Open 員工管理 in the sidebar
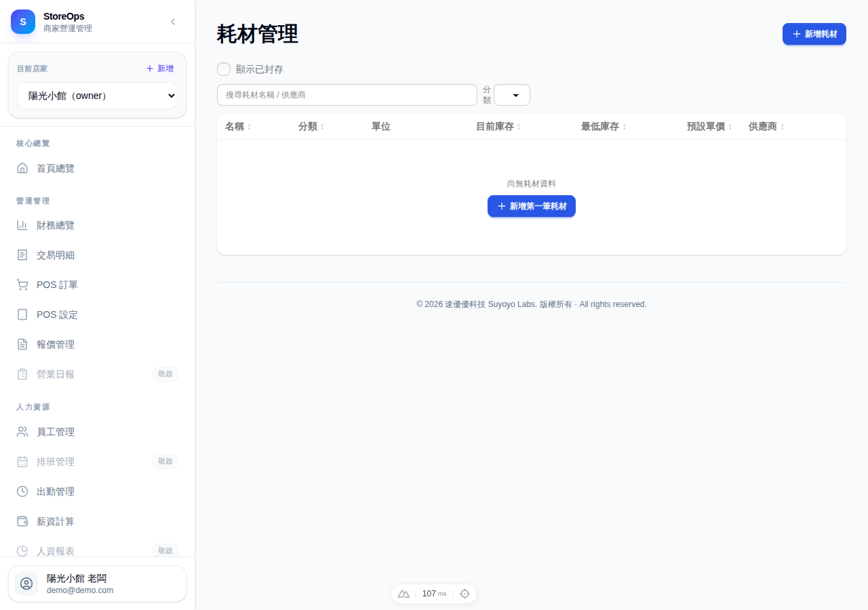Viewport: 868px width, 610px height. point(98,432)
